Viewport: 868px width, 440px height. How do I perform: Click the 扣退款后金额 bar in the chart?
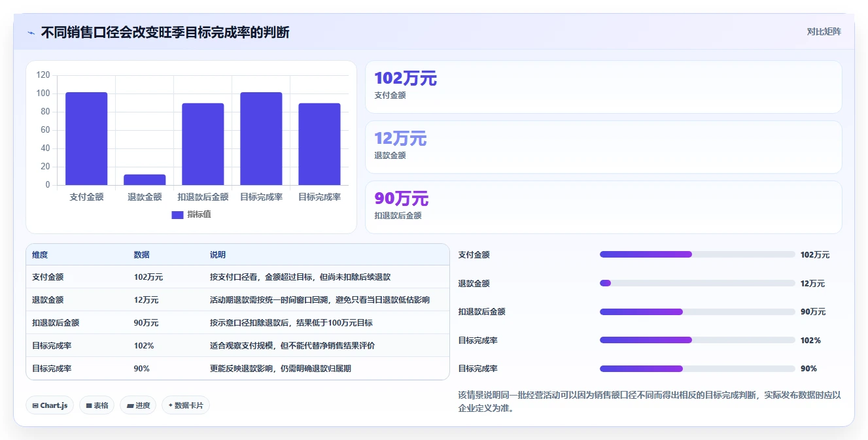point(203,144)
